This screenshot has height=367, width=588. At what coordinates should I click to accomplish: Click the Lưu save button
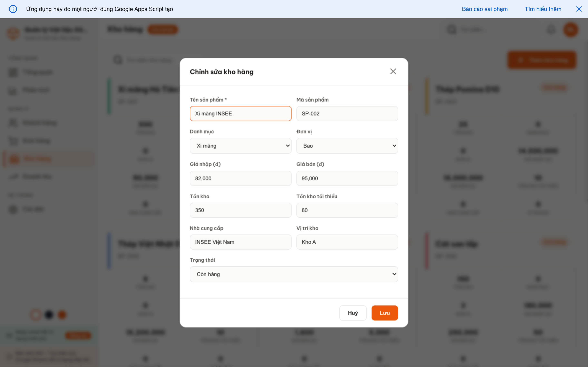pos(384,313)
